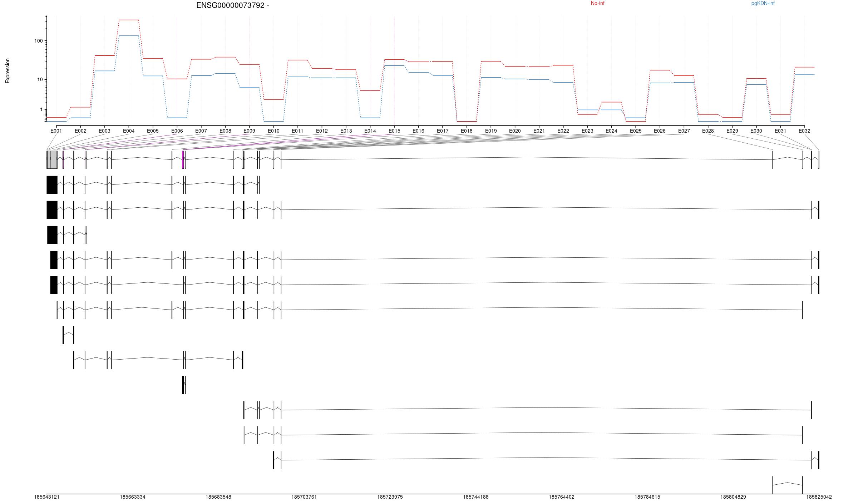Select exon label E031
The width and height of the screenshot is (858, 504).
pyautogui.click(x=780, y=131)
